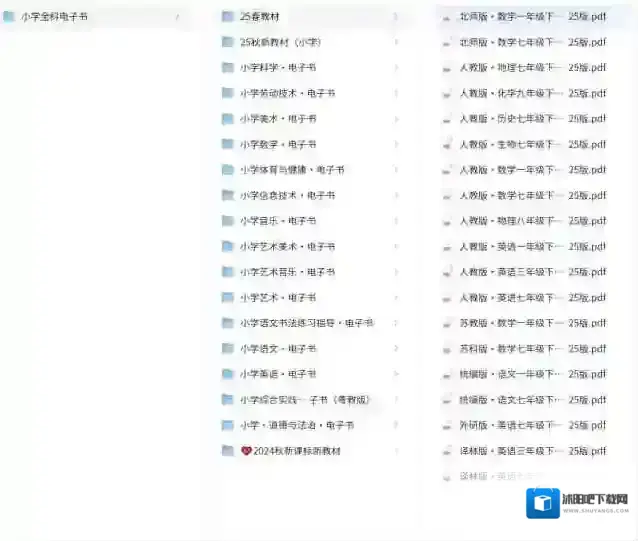Click the folder icon for 25春教材

click(227, 16)
